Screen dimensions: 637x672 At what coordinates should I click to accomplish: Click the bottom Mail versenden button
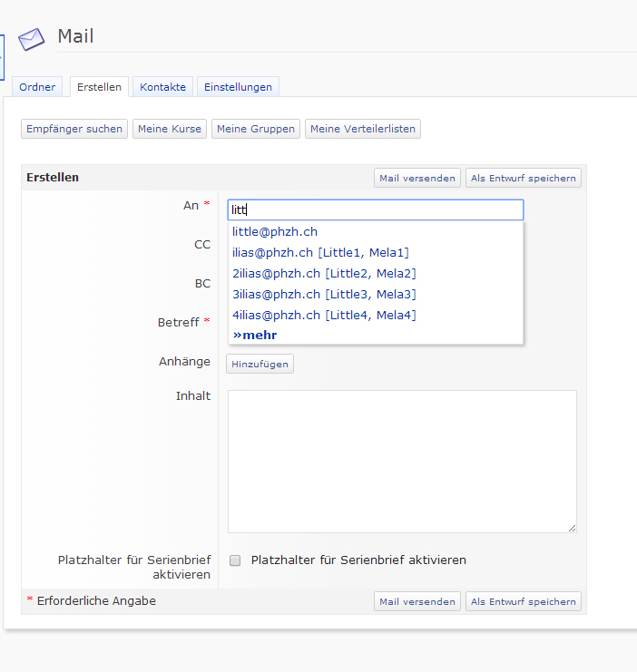pyautogui.click(x=416, y=601)
